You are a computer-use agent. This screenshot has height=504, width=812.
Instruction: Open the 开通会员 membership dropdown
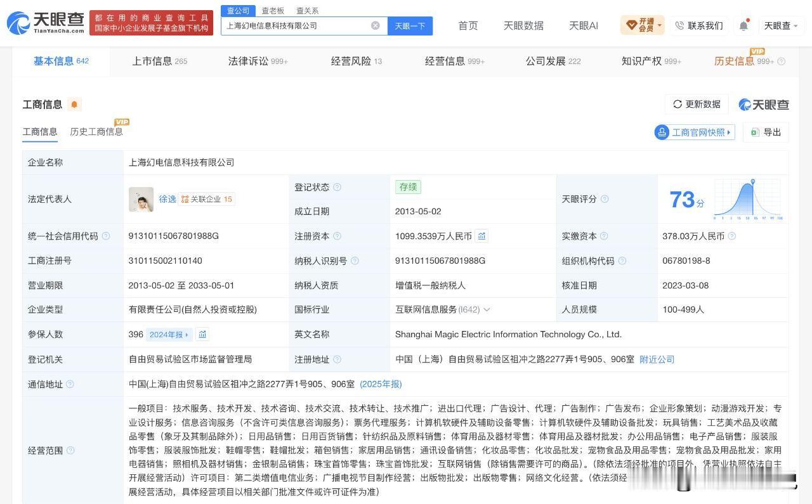(643, 25)
